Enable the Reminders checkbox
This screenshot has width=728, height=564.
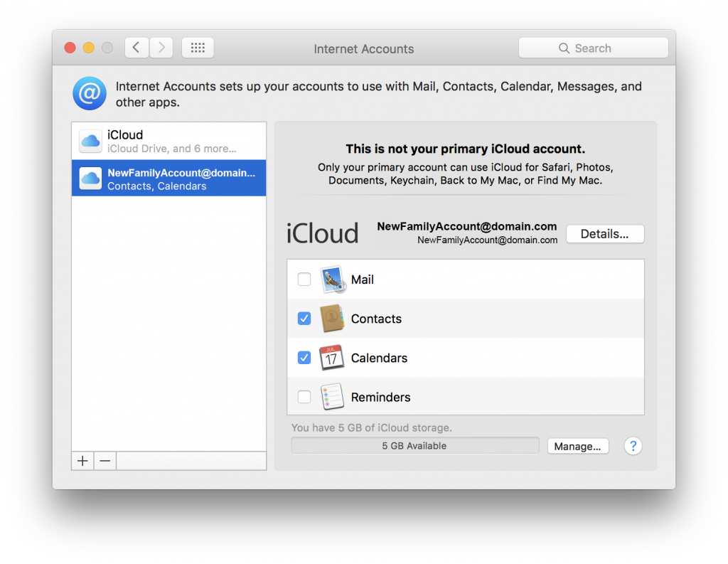(x=304, y=397)
